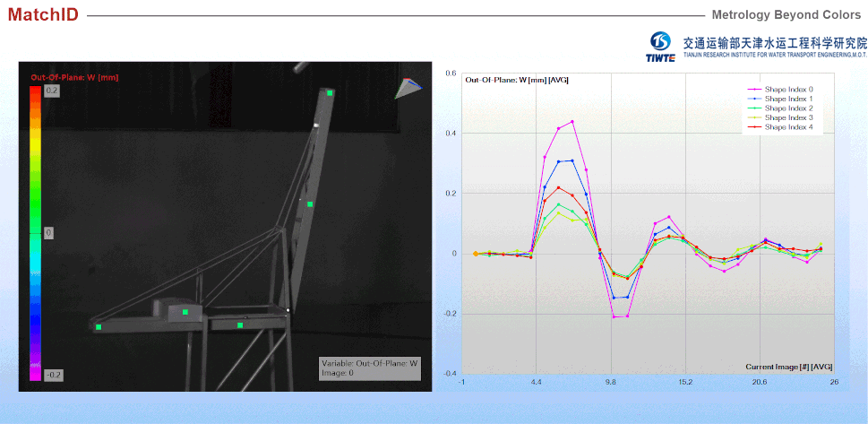Viewport: 868px width, 424px height.
Task: Click the 4.4 x-axis label
Action: point(537,382)
